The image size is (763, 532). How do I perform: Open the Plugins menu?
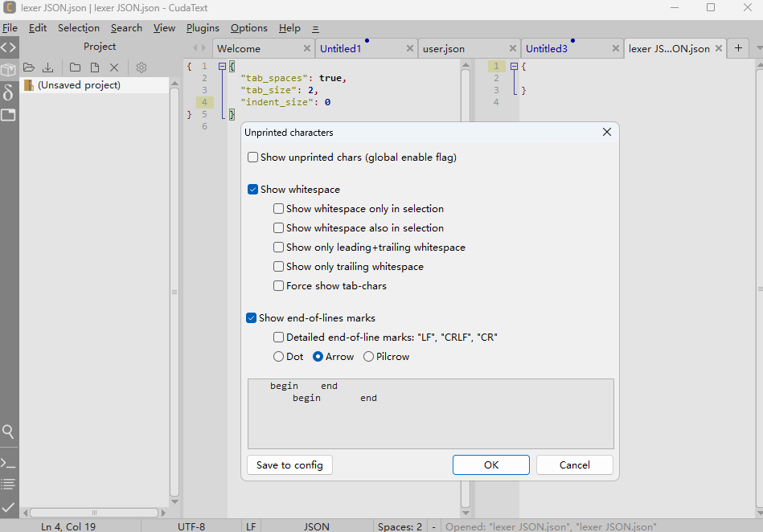203,28
